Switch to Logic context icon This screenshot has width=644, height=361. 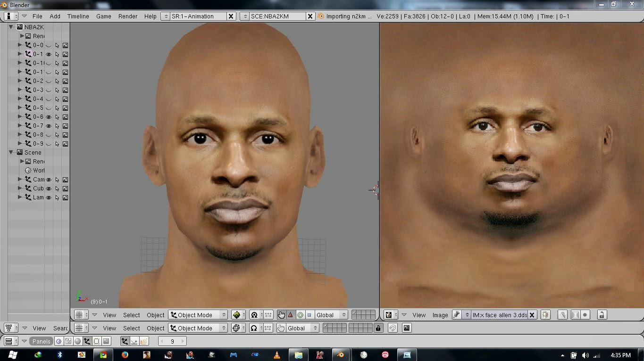pyautogui.click(x=59, y=341)
